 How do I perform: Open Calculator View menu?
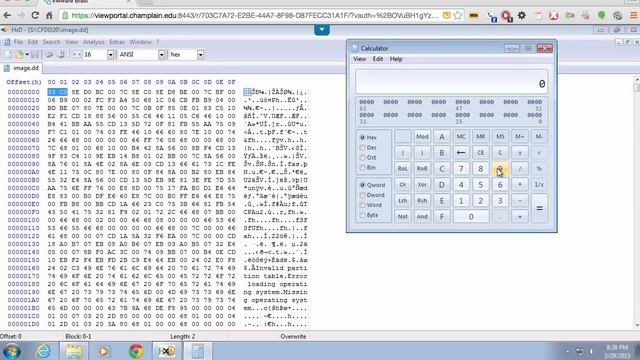pyautogui.click(x=360, y=59)
